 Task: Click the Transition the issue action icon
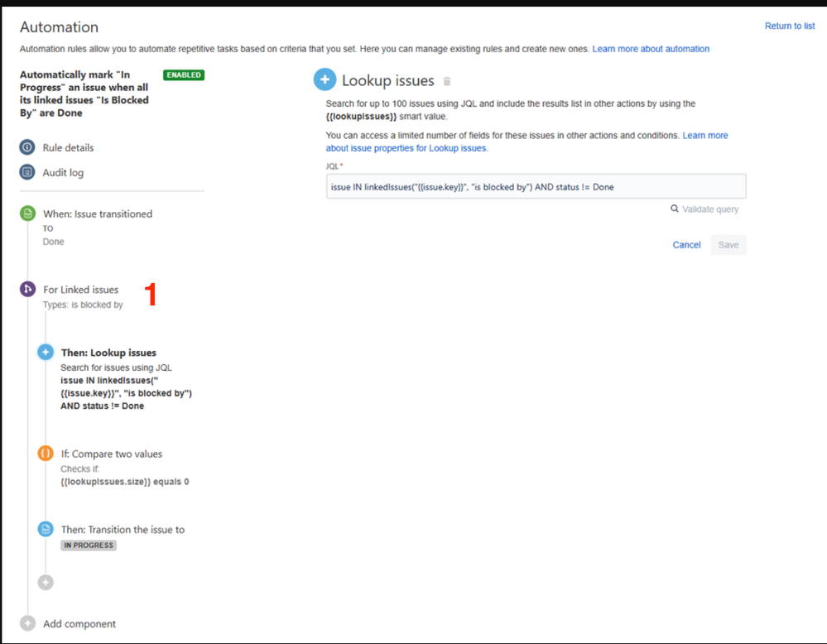[x=46, y=530]
